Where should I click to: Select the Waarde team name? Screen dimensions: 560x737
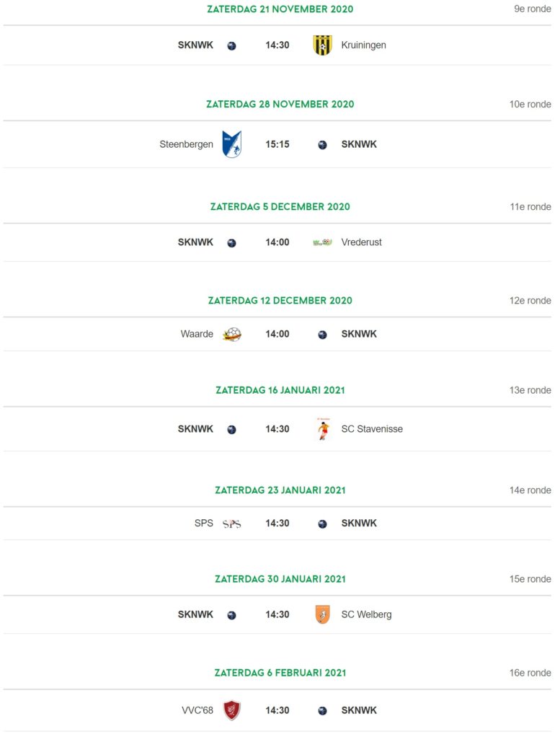coord(197,334)
